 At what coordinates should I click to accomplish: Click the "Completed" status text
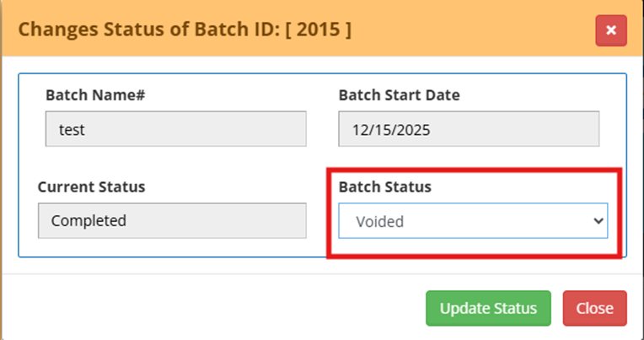tap(89, 221)
